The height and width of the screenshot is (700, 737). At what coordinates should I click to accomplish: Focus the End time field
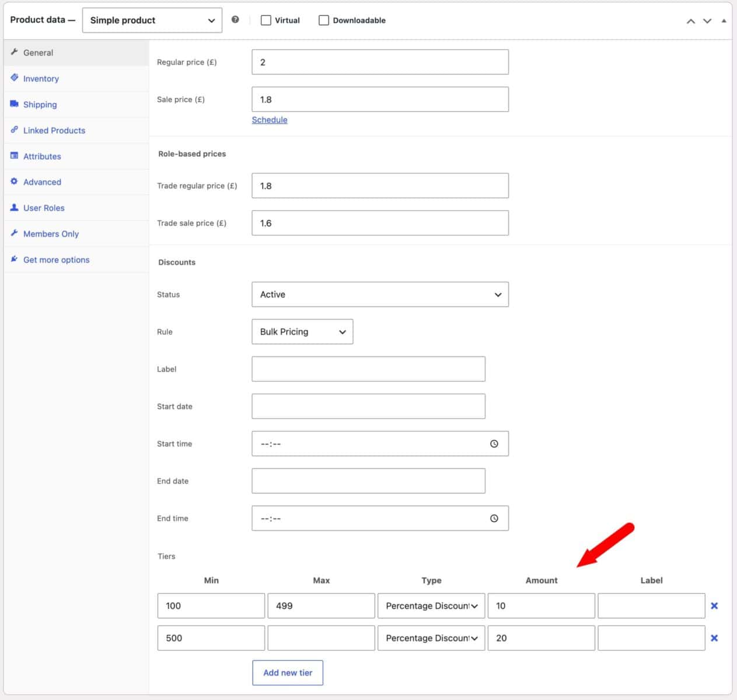(380, 519)
